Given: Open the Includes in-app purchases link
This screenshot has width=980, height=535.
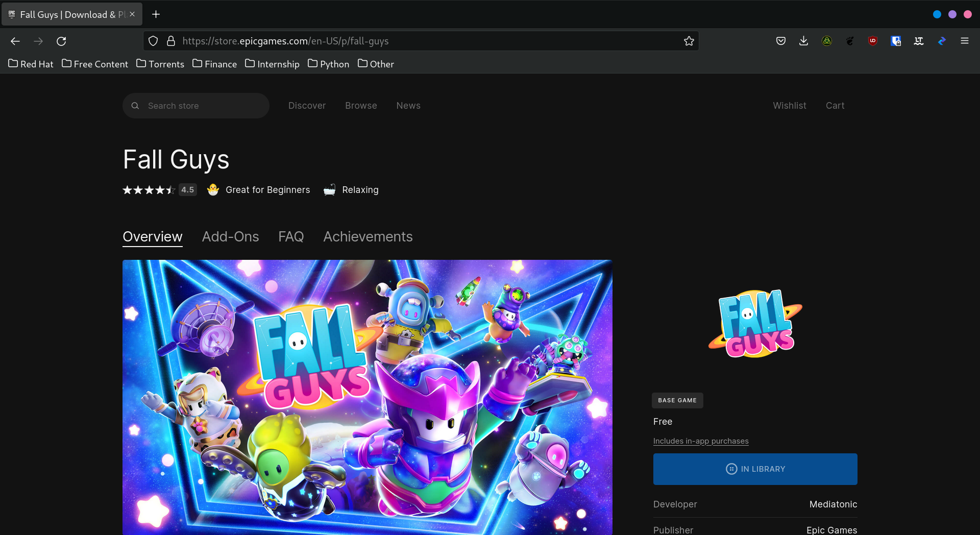Looking at the screenshot, I should [x=700, y=441].
